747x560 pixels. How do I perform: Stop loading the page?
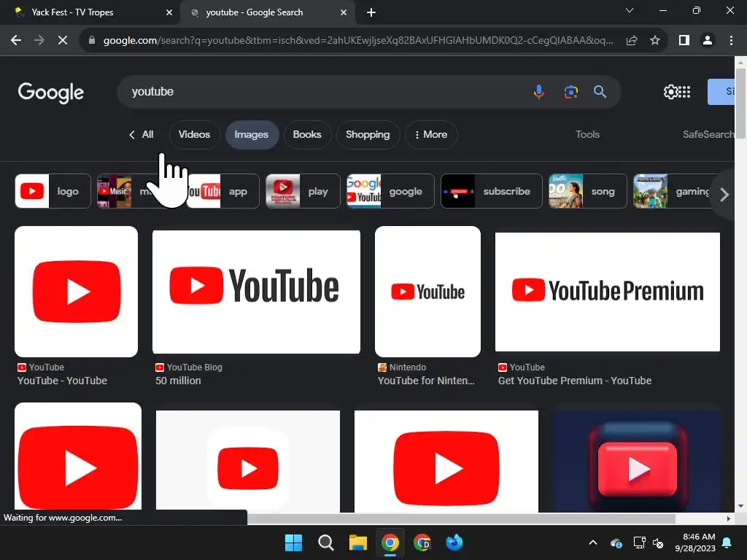coord(63,41)
